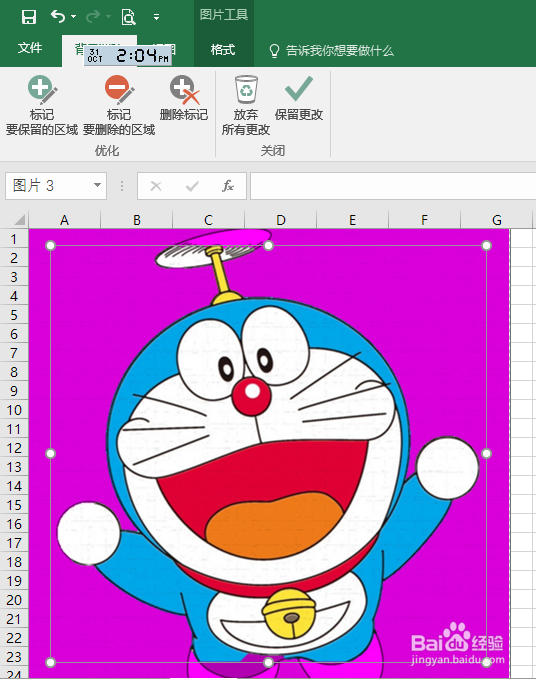Select row 20 header

(14, 600)
